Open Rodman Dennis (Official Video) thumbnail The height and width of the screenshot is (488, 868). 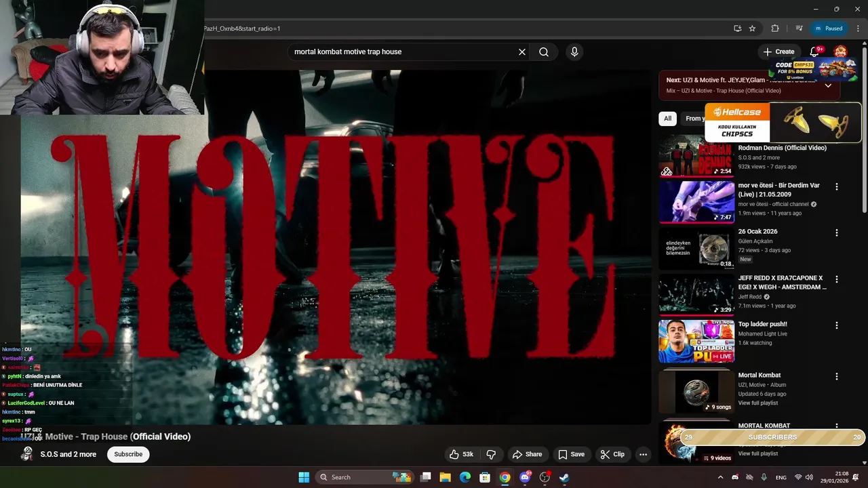pos(696,156)
